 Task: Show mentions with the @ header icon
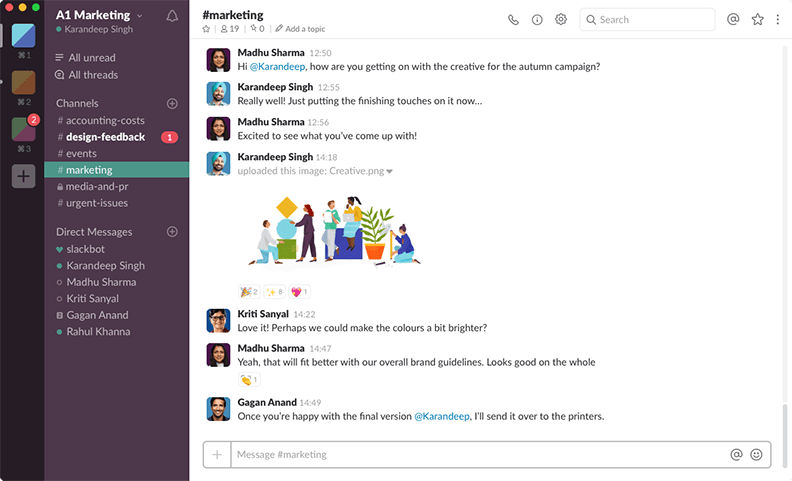tap(733, 19)
